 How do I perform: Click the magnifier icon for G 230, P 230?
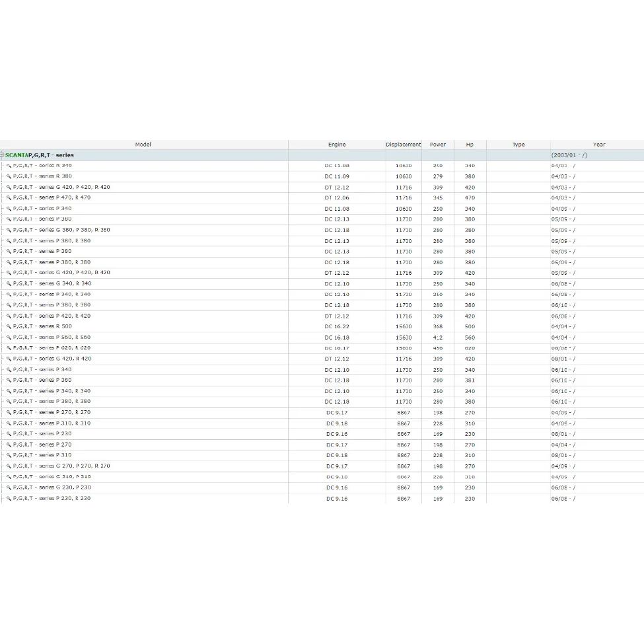pos(9,487)
